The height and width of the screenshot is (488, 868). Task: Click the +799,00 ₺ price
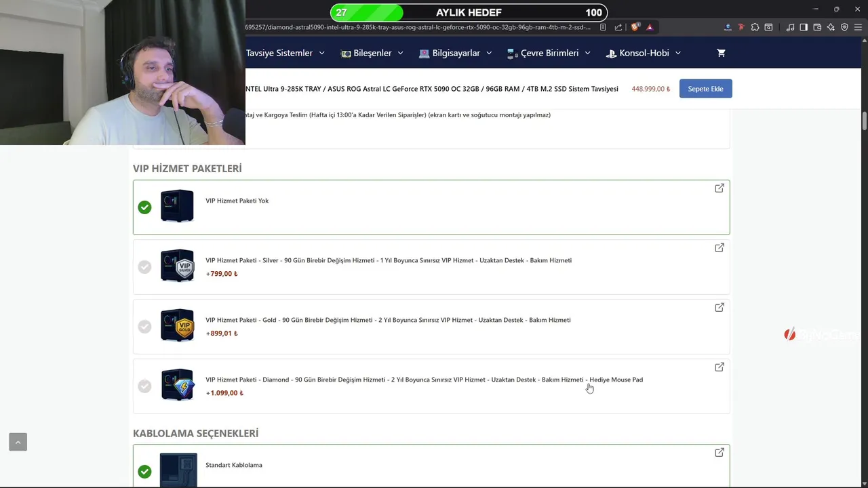tap(222, 274)
